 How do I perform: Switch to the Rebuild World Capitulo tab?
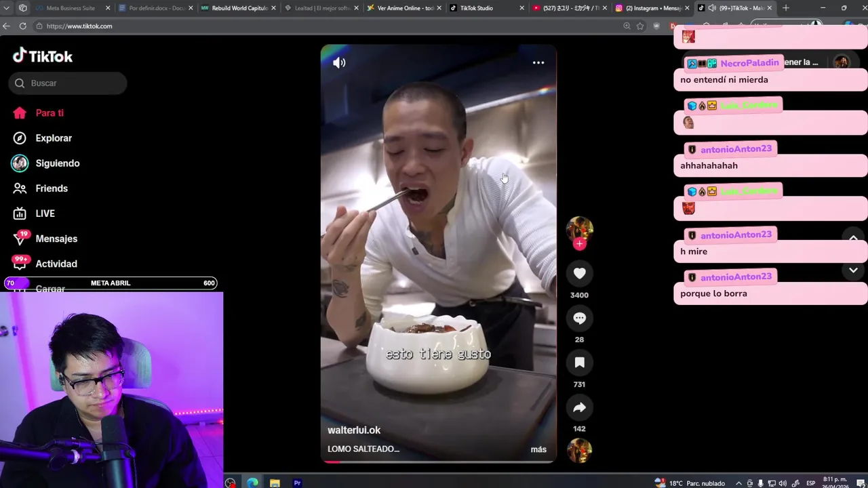point(237,8)
